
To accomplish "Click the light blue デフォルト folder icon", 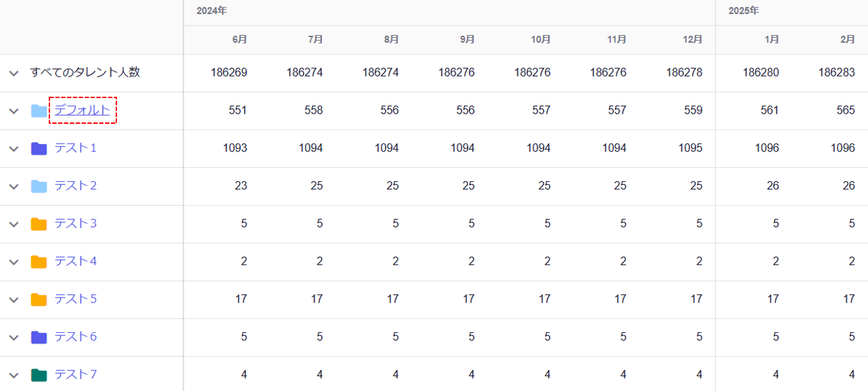I will 39,111.
